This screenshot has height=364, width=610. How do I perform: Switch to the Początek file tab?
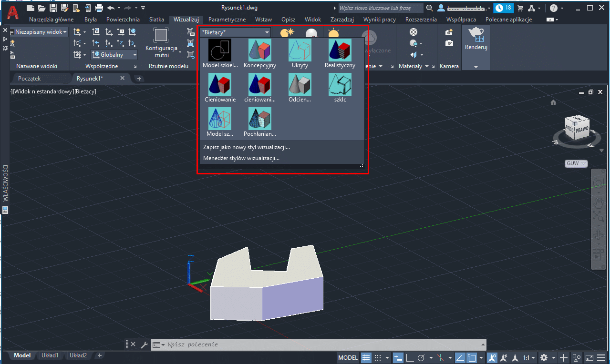30,78
